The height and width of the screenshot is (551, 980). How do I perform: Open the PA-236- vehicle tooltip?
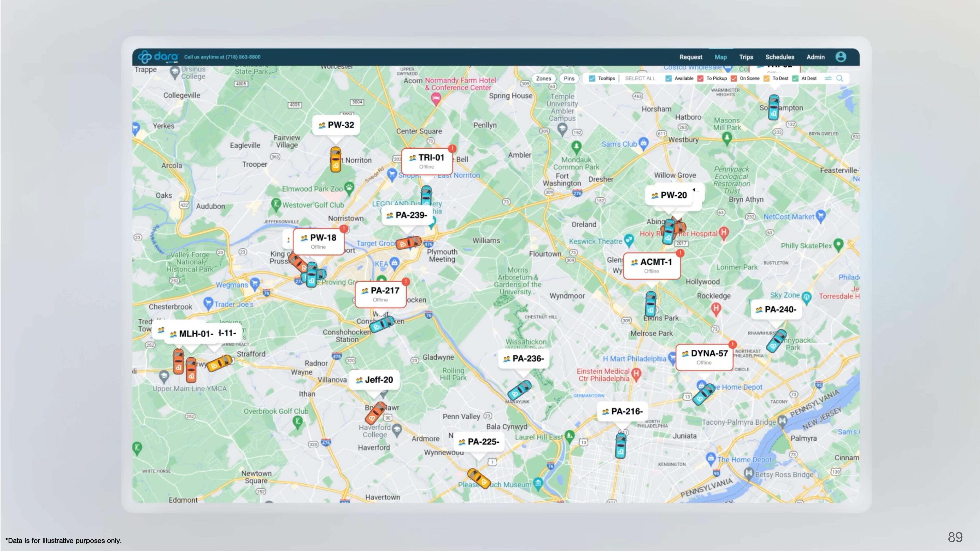click(x=523, y=359)
